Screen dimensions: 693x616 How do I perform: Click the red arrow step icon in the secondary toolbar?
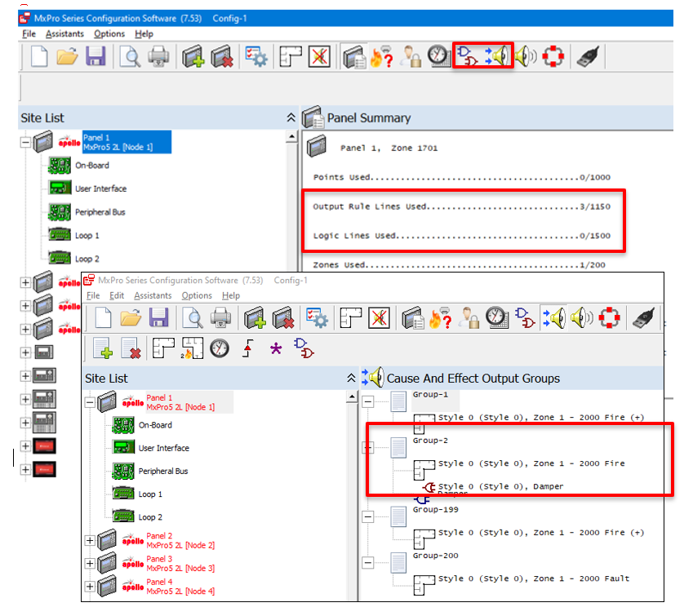point(248,348)
